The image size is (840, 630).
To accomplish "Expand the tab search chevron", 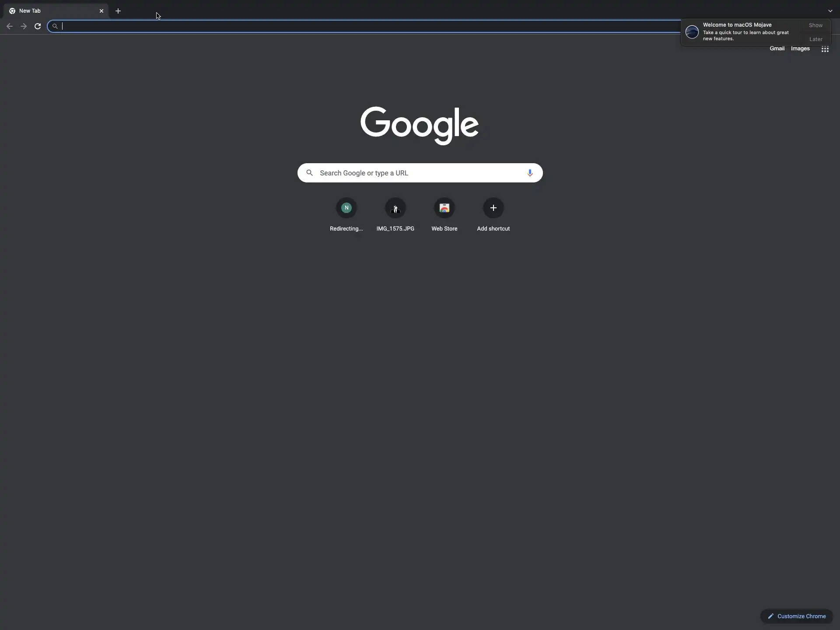I will click(830, 11).
